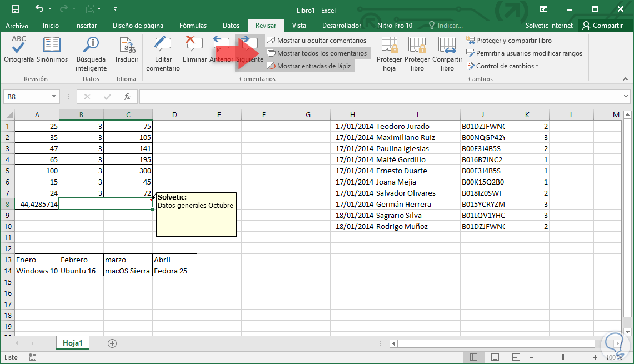Viewport: 634px width, 364px height.
Task: Click Proteger libro
Action: click(417, 54)
